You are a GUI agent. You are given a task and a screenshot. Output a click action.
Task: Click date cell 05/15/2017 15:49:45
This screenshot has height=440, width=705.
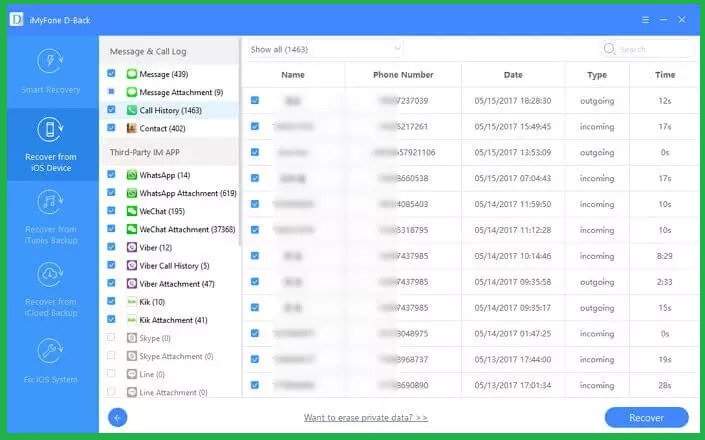513,127
